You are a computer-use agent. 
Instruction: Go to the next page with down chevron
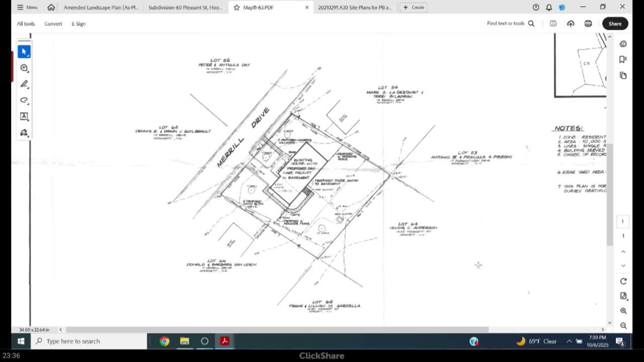click(623, 265)
